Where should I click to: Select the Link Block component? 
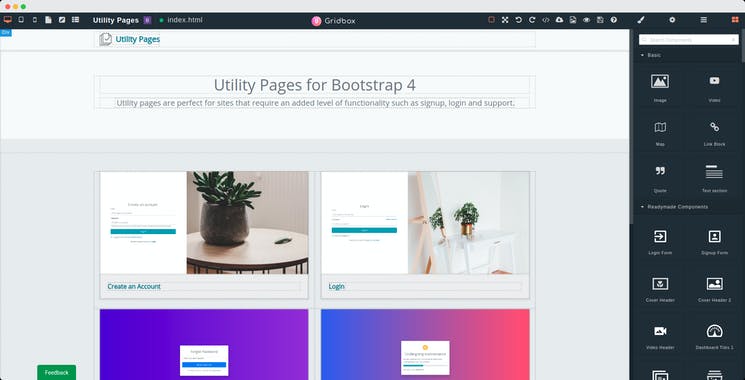(714, 133)
